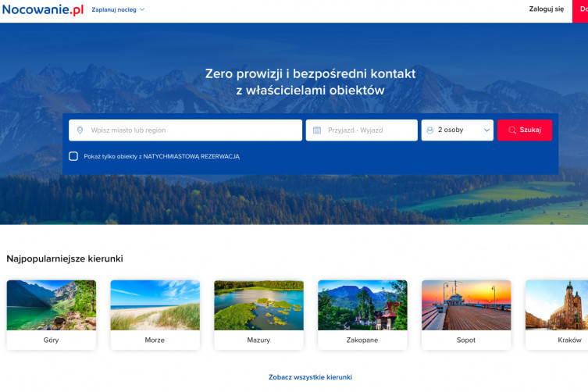Enable the instant reservation checkbox

click(73, 156)
